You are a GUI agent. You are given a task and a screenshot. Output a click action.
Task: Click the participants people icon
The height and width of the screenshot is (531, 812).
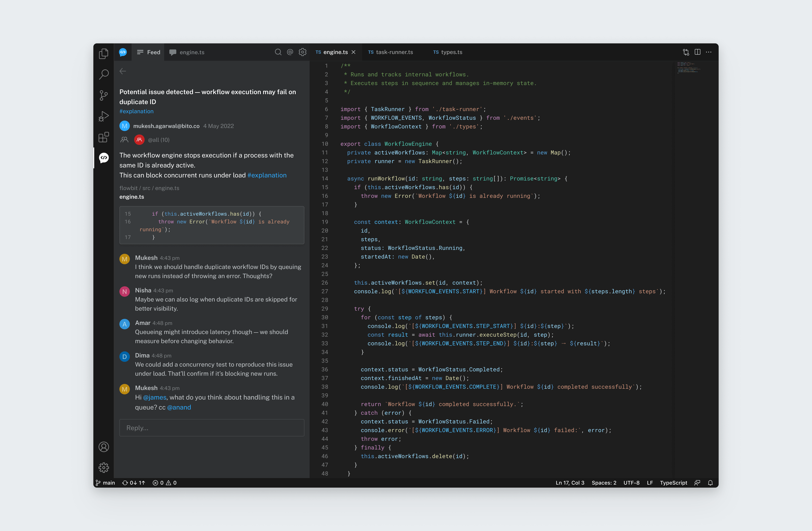[125, 140]
